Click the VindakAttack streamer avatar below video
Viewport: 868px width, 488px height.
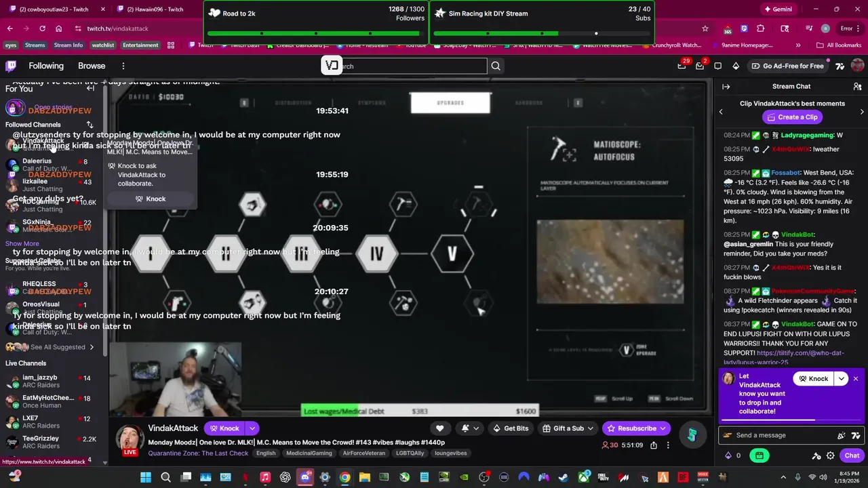pos(130,439)
